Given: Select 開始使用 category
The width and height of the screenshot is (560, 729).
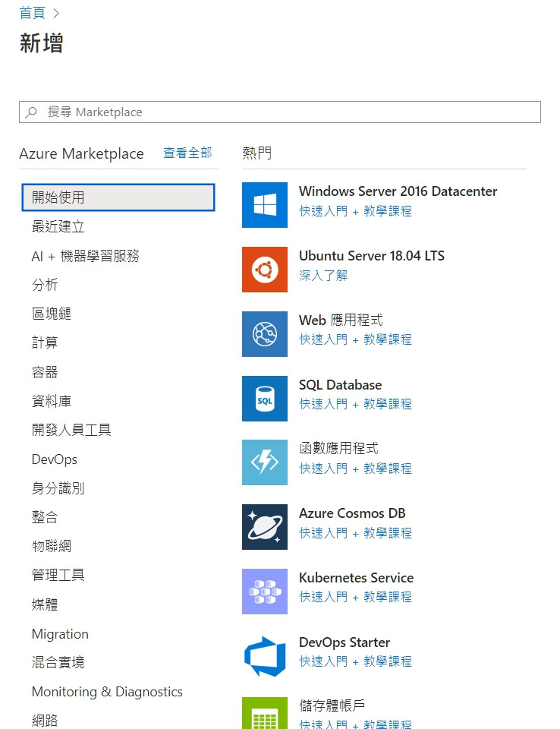Looking at the screenshot, I should (118, 197).
